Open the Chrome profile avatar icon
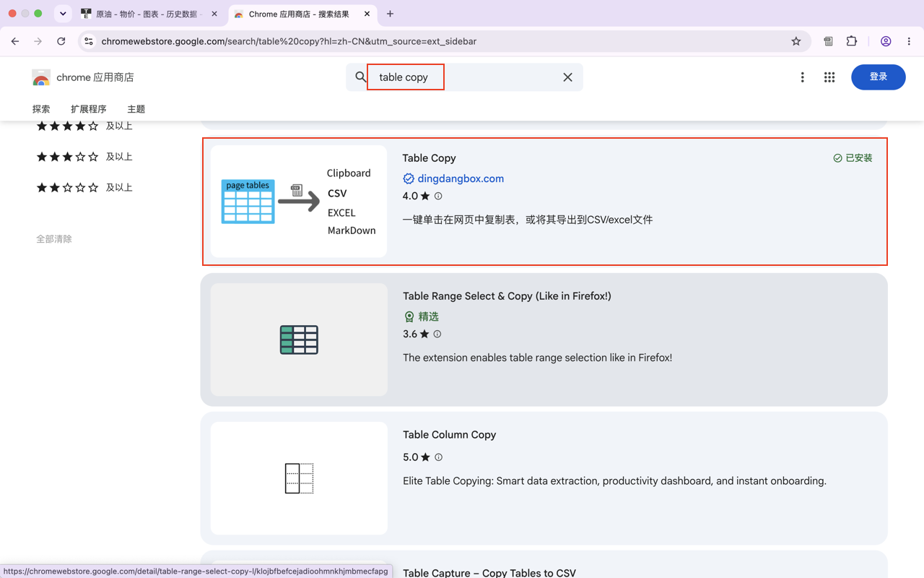This screenshot has width=924, height=578. 886,41
